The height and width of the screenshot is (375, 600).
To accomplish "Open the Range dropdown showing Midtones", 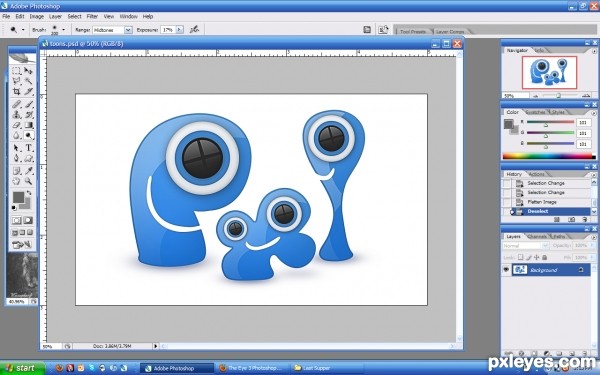I will tap(128, 30).
